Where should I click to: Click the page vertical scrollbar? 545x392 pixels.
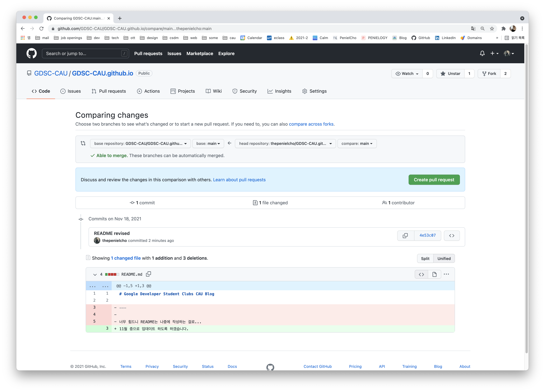point(526,198)
